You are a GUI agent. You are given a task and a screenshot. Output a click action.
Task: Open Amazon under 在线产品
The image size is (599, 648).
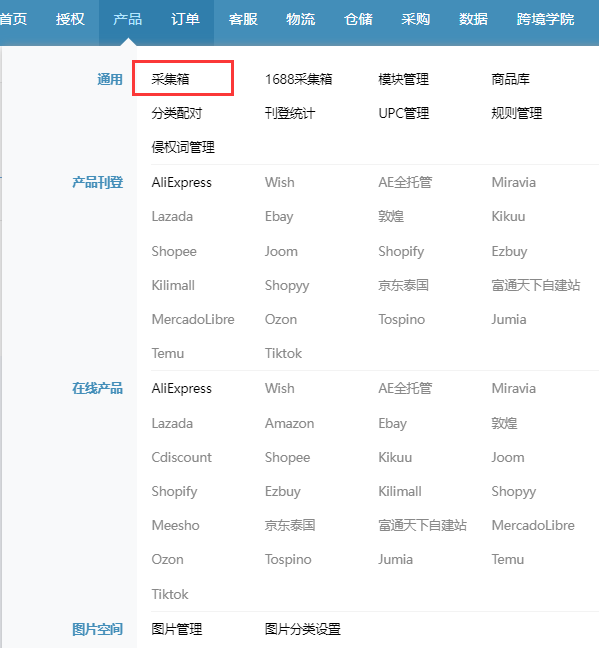[289, 423]
